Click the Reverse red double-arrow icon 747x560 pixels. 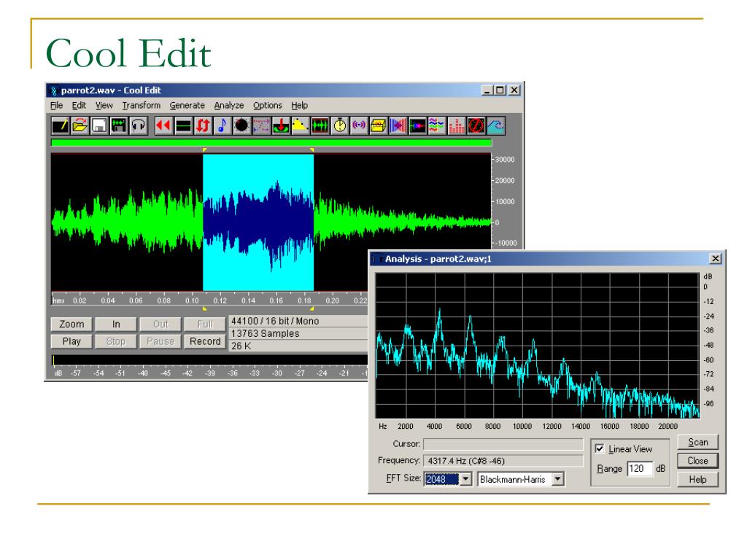164,125
